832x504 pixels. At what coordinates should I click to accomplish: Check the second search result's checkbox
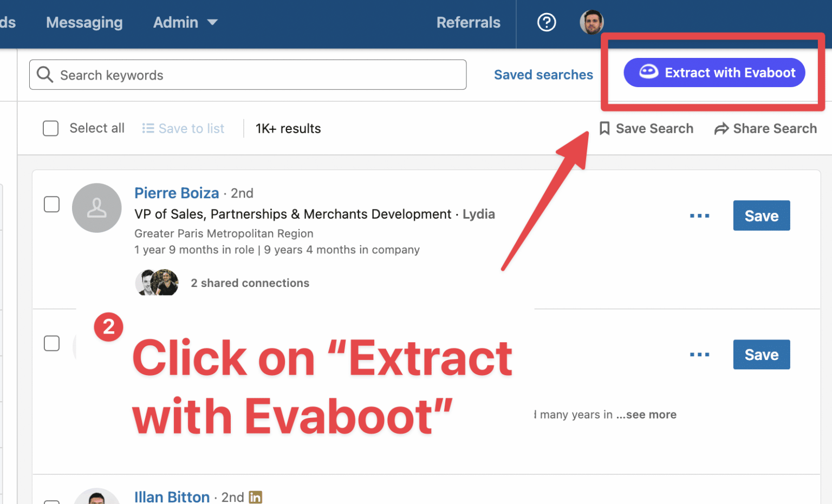coord(51,343)
